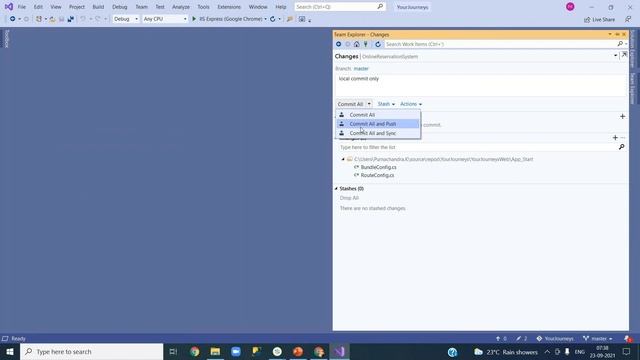The width and height of the screenshot is (640, 360).
Task: Click YourJourneys repository in status bar
Action: click(x=555, y=338)
